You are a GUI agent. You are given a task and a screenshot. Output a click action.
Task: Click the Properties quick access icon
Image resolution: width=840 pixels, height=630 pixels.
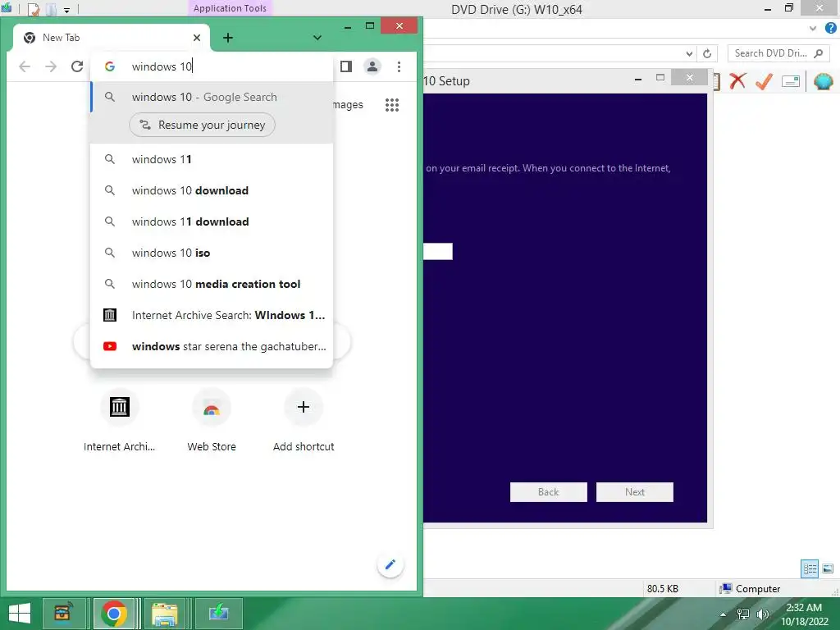pyautogui.click(x=33, y=9)
